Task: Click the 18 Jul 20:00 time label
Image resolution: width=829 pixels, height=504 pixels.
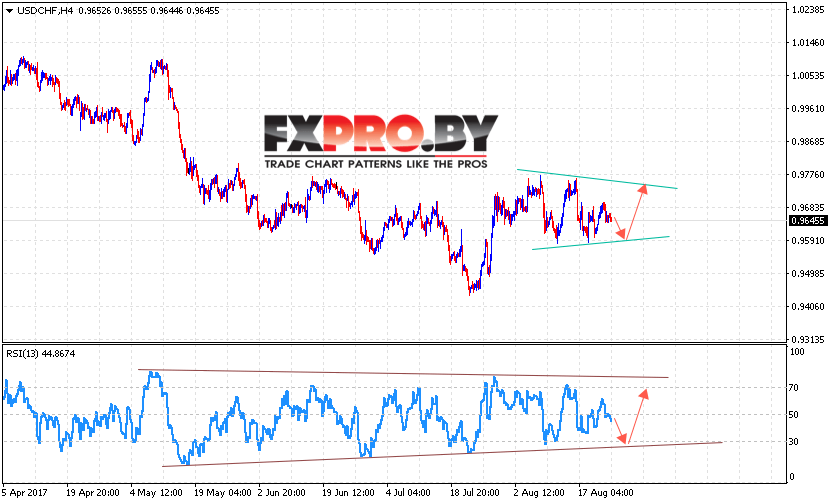Action: tap(474, 493)
